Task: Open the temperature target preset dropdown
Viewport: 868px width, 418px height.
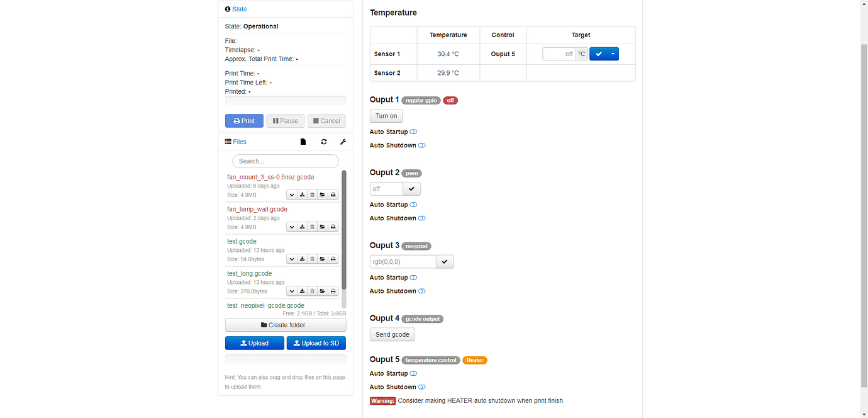Action: click(613, 54)
